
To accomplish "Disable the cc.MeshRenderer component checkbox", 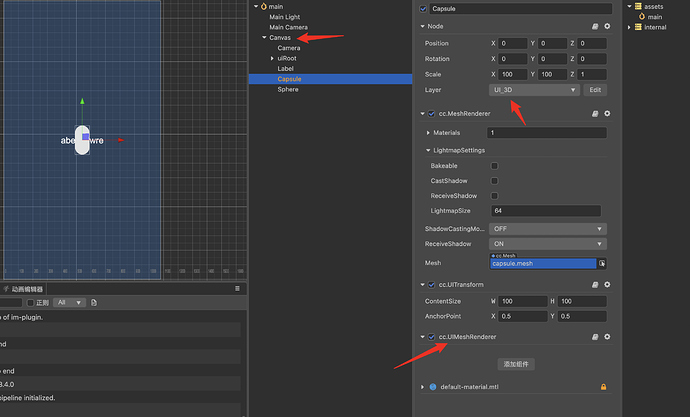I will [x=432, y=113].
